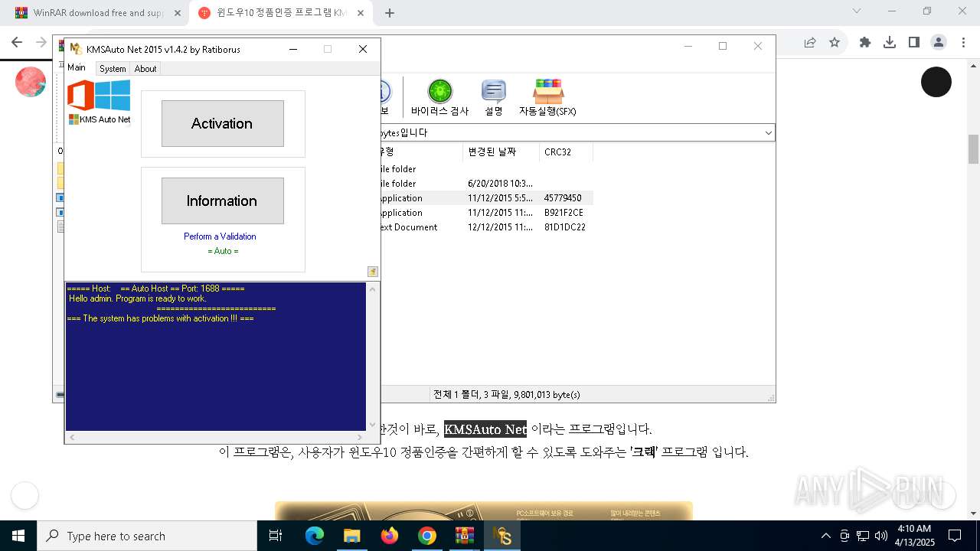Bookmark this page with the star icon
Screen dimensions: 980x551
click(x=835, y=43)
